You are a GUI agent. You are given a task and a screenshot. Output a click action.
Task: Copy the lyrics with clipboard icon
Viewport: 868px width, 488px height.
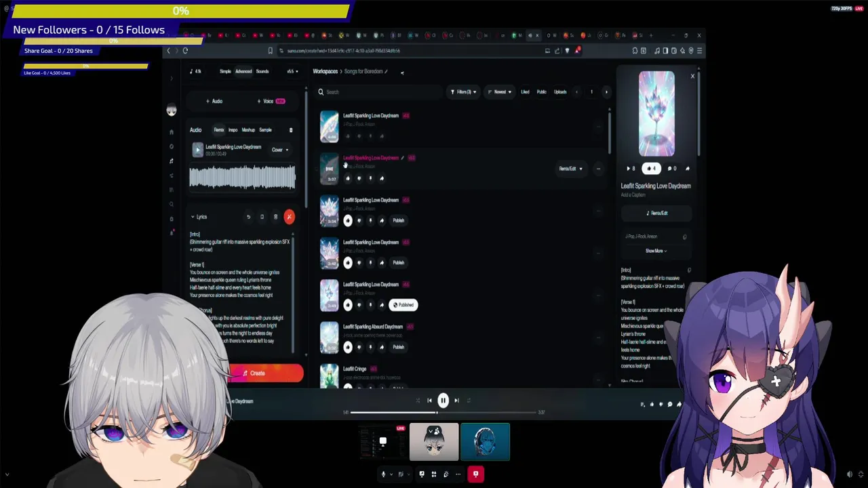pyautogui.click(x=262, y=217)
